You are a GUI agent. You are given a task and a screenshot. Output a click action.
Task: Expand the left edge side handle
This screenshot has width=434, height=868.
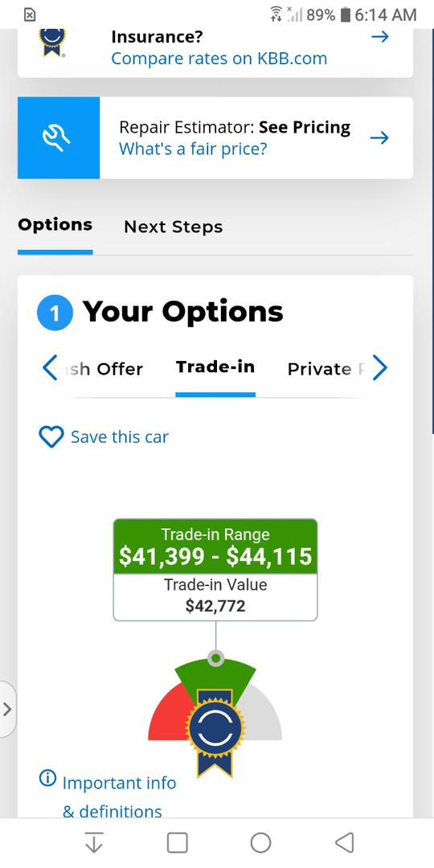coord(8,709)
